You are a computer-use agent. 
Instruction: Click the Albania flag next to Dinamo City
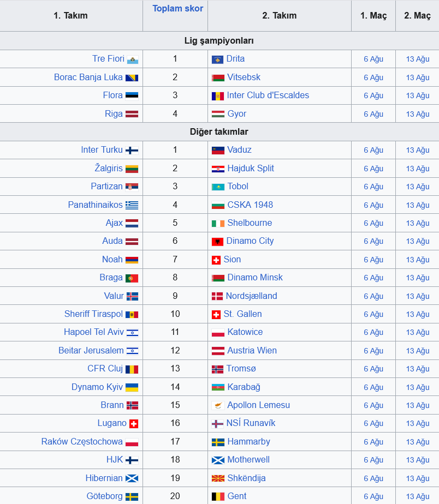coord(217,242)
